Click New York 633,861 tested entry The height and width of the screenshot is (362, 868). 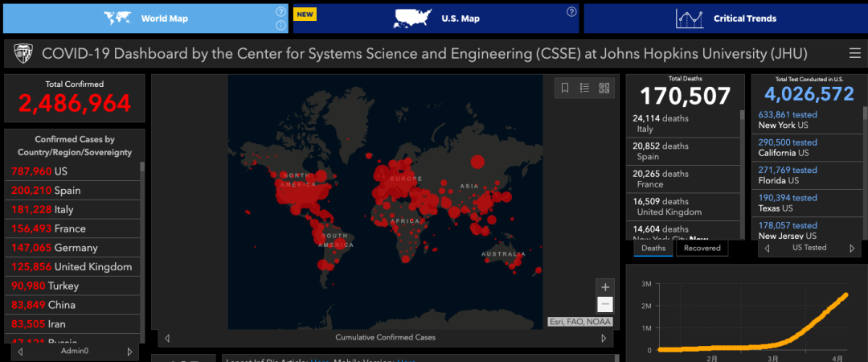click(807, 120)
